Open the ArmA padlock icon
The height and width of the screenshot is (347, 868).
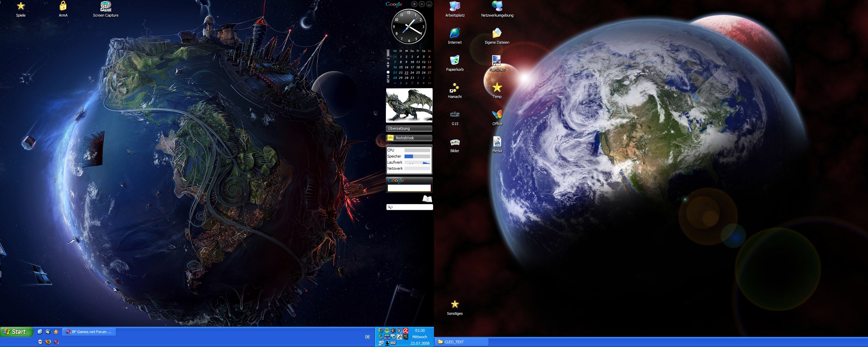point(63,9)
